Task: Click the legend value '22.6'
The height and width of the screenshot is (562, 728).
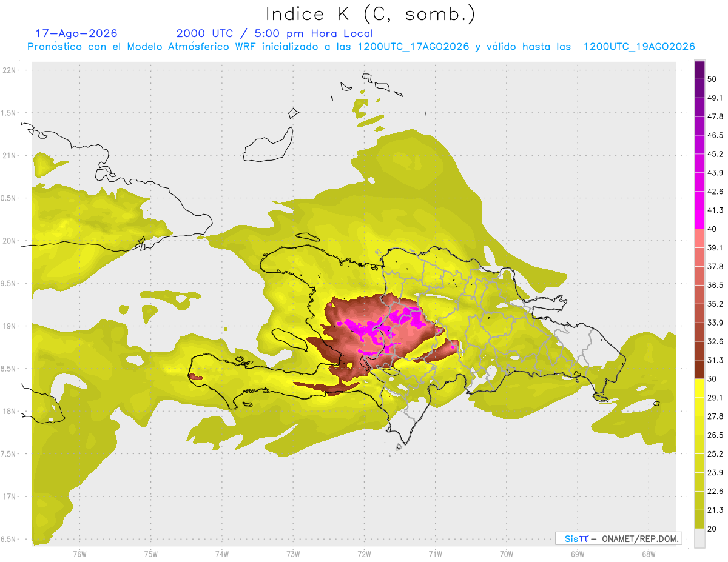Action: (x=715, y=492)
